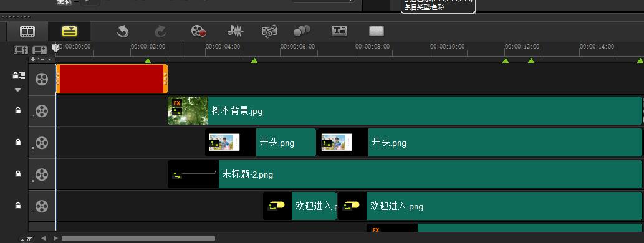Screen dimensions: 644x243
Task: Toggle lock on Overlay Track 3
Action: click(18, 174)
